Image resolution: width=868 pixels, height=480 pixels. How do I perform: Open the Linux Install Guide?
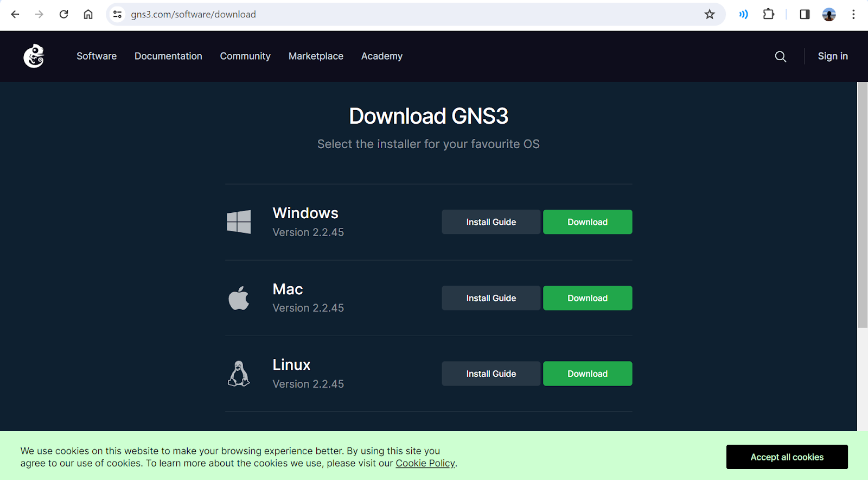tap(491, 374)
